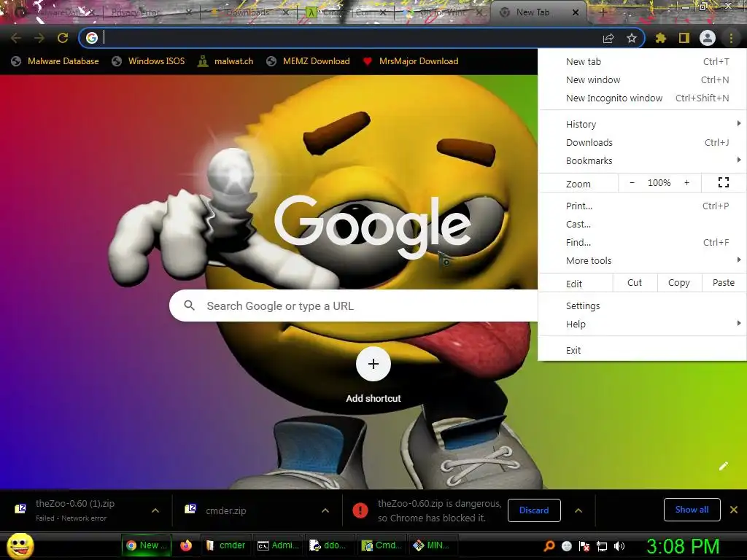Click the cmder.zip file icon
Viewport: 747px width, 560px height.
click(190, 510)
